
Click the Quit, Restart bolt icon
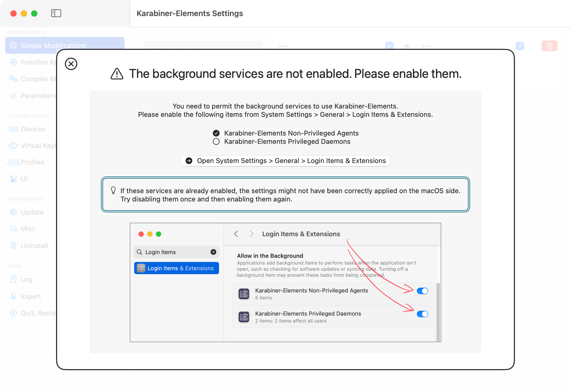[x=13, y=313]
